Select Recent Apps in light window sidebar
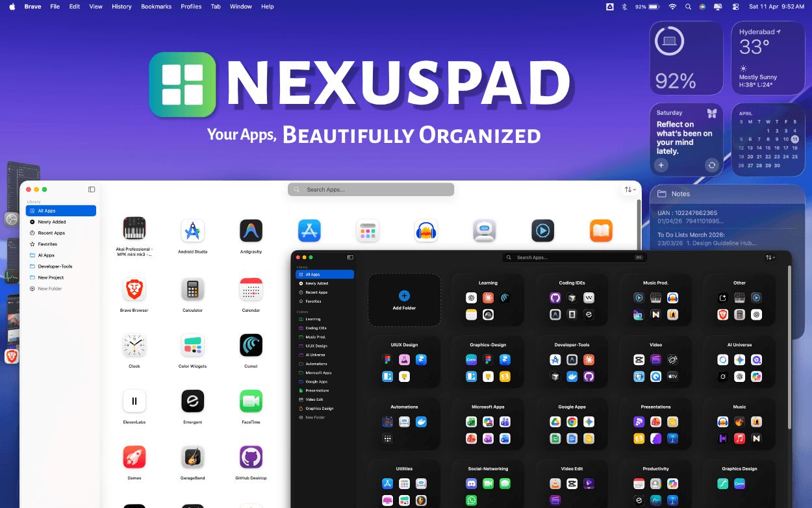 pyautogui.click(x=61, y=233)
